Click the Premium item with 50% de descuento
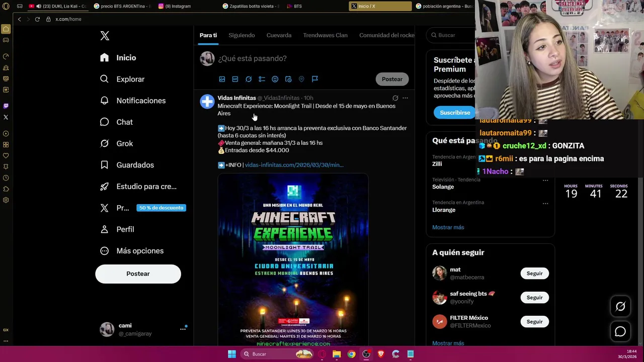Image resolution: width=644 pixels, height=362 pixels. [x=143, y=208]
